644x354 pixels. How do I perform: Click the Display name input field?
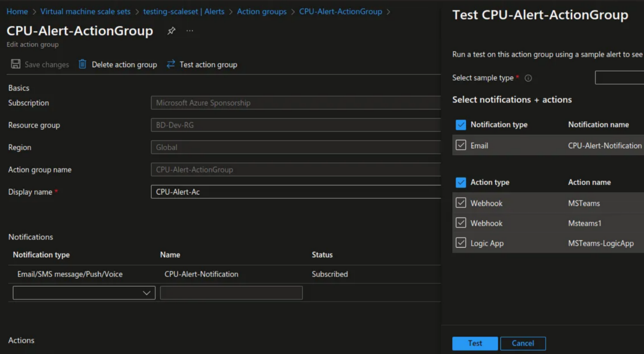[x=295, y=192]
